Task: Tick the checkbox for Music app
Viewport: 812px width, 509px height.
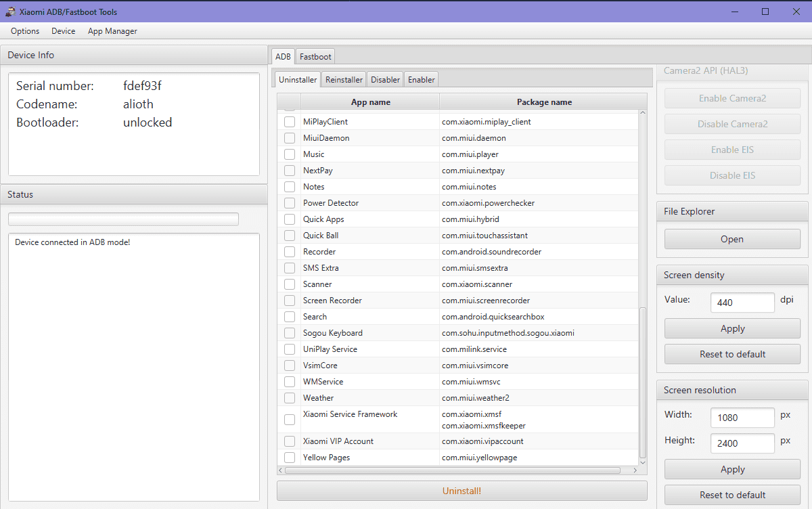Action: 290,154
